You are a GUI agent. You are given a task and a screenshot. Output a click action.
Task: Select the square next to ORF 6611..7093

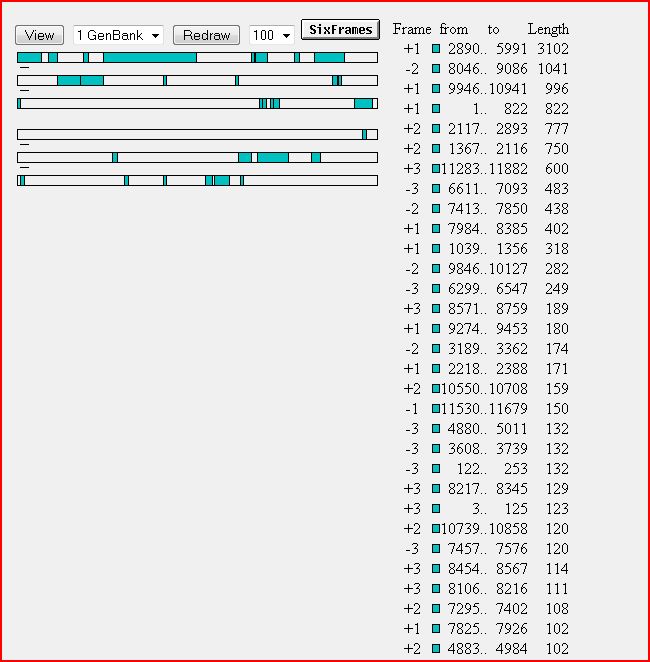click(436, 189)
